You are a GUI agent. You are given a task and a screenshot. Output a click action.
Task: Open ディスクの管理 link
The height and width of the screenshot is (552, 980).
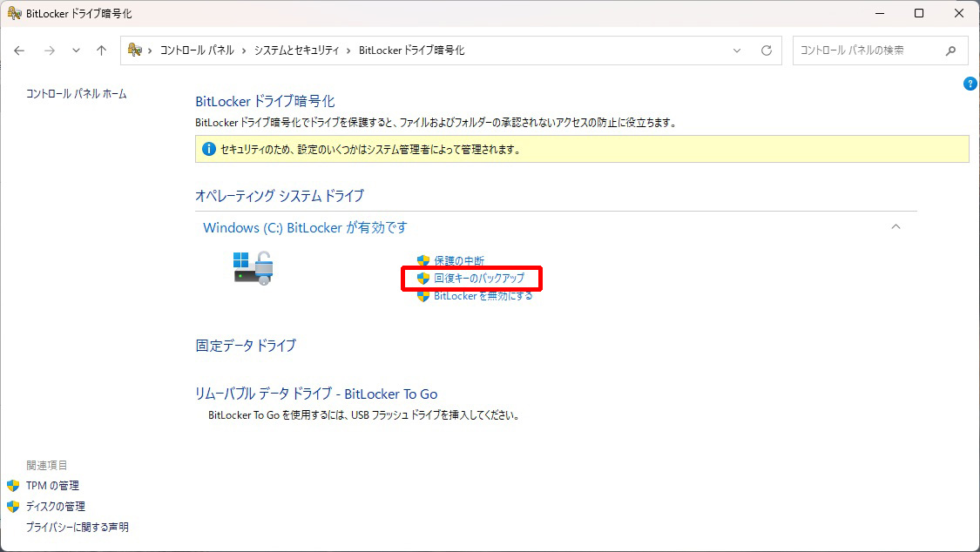tap(56, 507)
